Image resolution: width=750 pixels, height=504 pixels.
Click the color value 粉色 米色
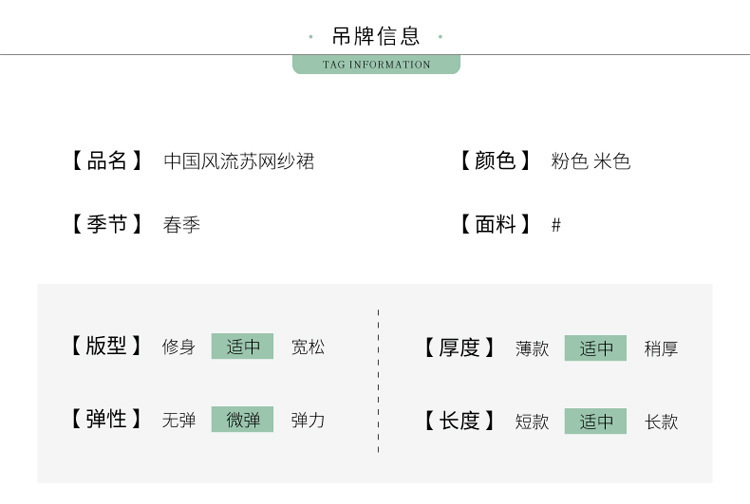(591, 161)
